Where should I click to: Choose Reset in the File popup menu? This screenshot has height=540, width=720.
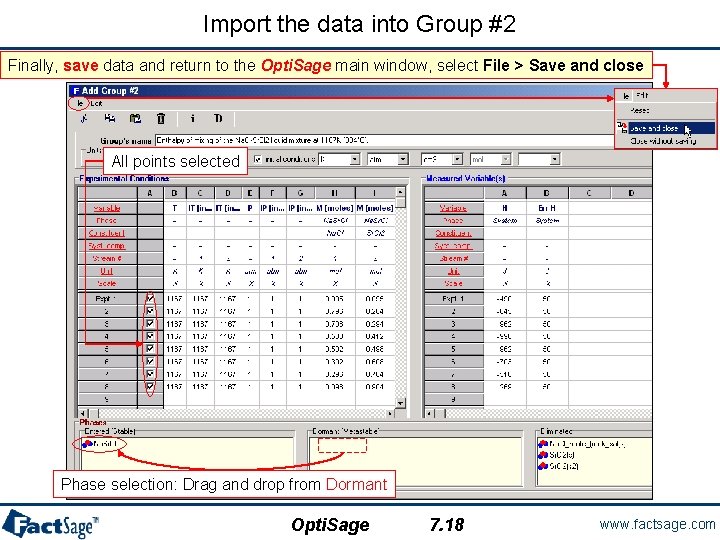[640, 110]
